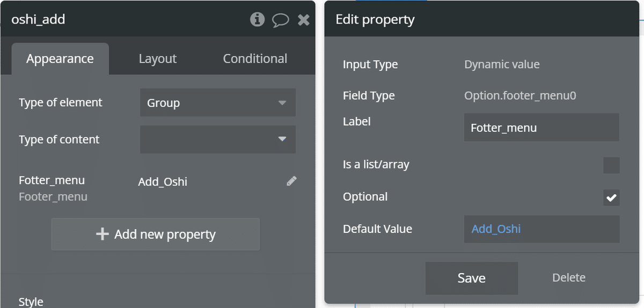Edit Fotter_menu property with pencil icon

(x=291, y=181)
